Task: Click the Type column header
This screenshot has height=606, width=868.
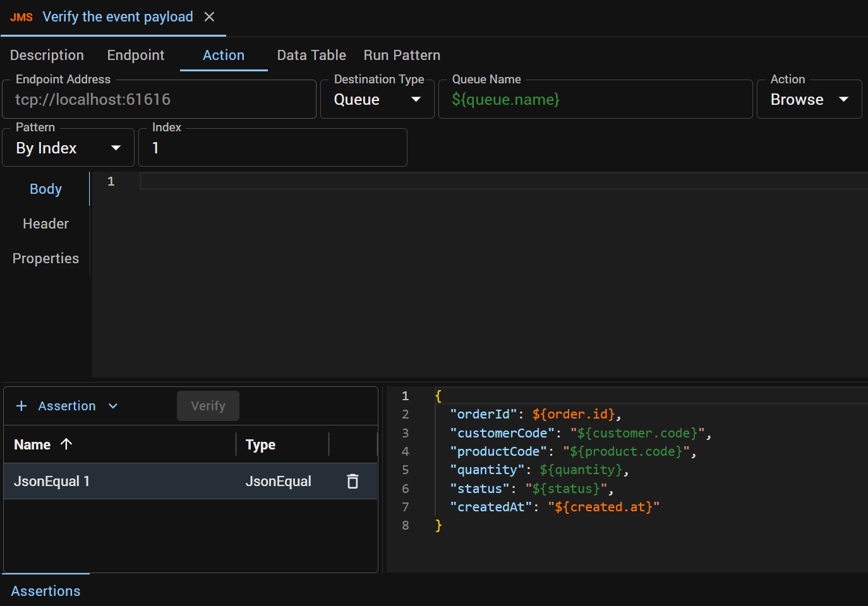Action: click(x=260, y=444)
